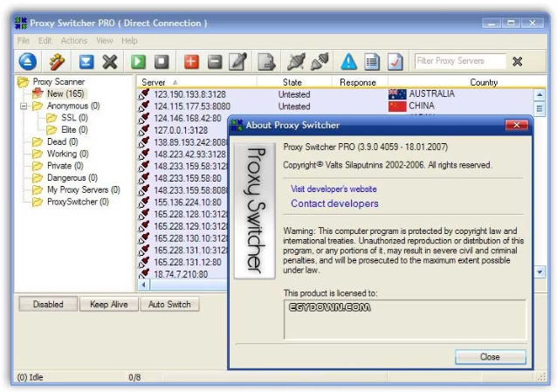This screenshot has height=392, width=557.
Task: Click scroll-up arrow of proxy list
Action: 540,95
